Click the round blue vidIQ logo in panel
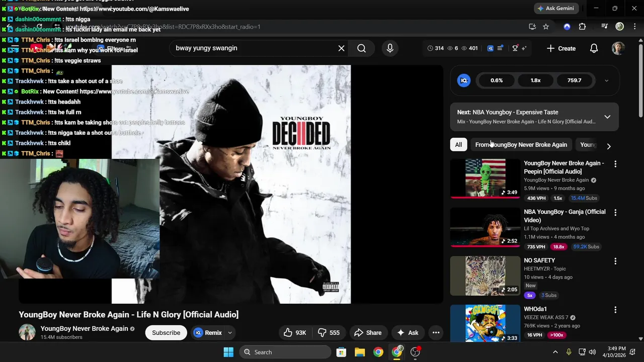Image resolution: width=644 pixels, height=362 pixels. click(464, 80)
